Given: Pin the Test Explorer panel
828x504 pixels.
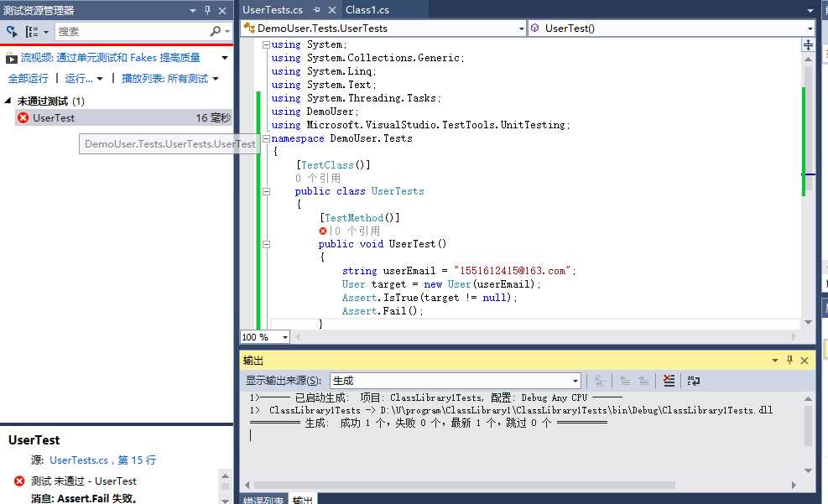Looking at the screenshot, I should (207, 10).
